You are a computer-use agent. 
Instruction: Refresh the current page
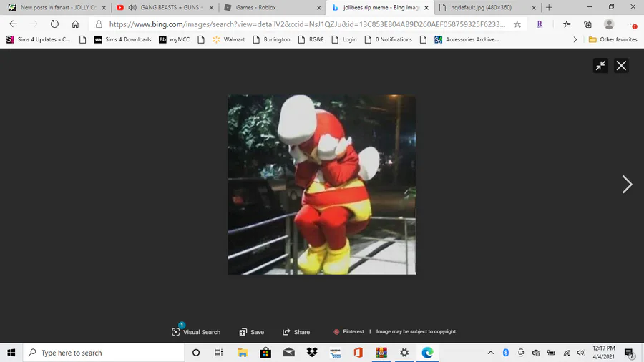click(x=54, y=24)
